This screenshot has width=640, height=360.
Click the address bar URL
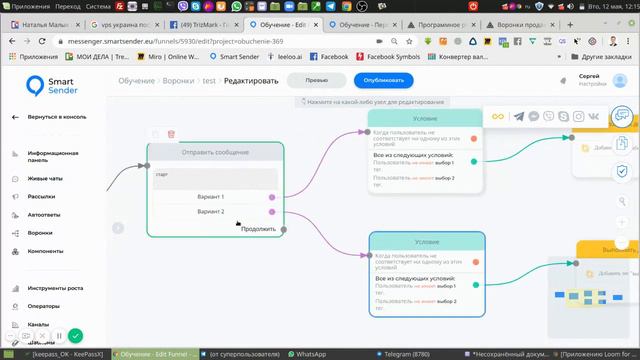176,41
